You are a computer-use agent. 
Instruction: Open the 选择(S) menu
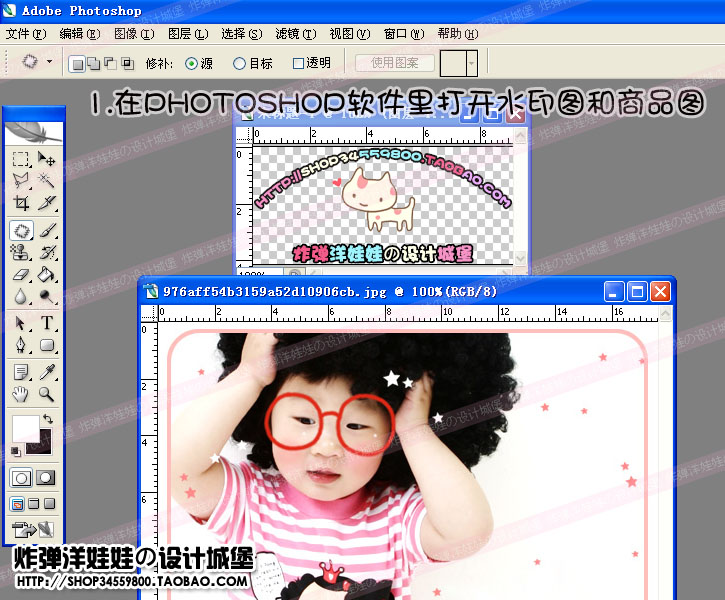(x=241, y=34)
